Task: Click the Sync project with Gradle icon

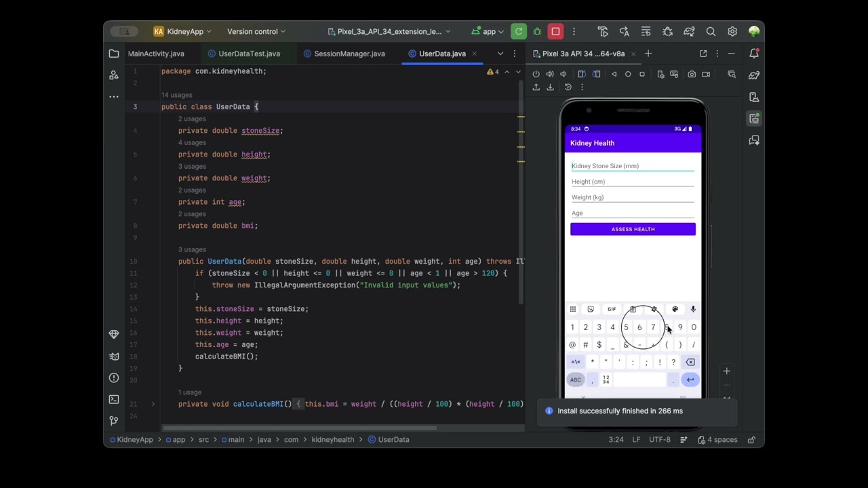Action: click(x=689, y=31)
